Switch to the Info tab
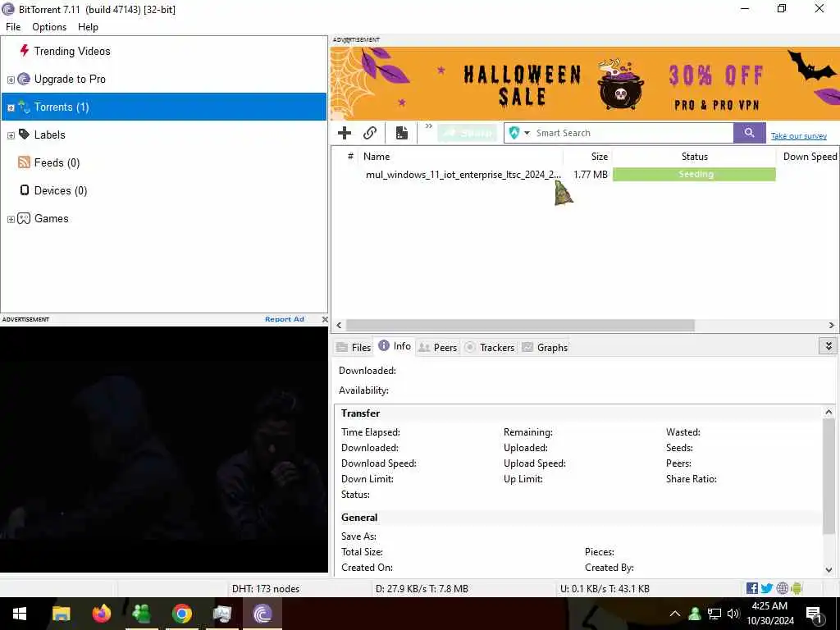The height and width of the screenshot is (630, 840). (x=395, y=346)
